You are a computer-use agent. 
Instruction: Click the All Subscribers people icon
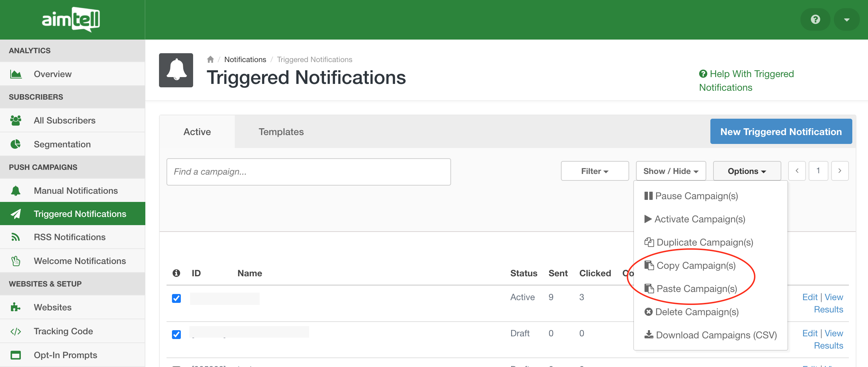point(16,120)
